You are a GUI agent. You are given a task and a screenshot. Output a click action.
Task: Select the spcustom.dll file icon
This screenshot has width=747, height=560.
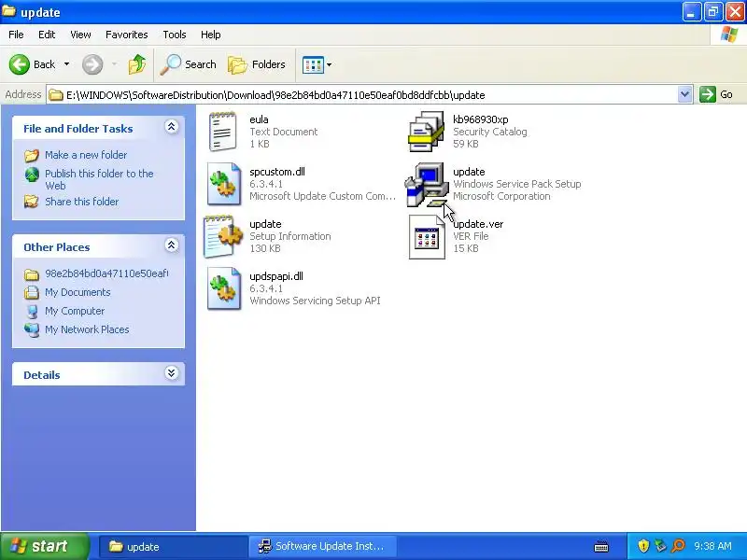(224, 184)
